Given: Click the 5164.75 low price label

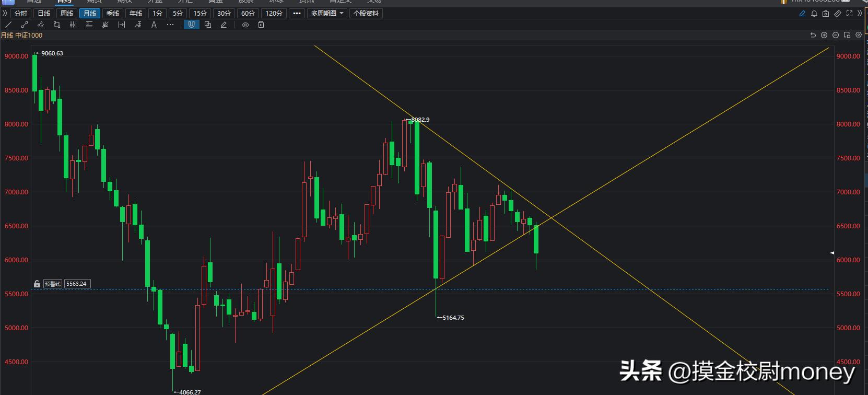Looking at the screenshot, I should [x=453, y=317].
